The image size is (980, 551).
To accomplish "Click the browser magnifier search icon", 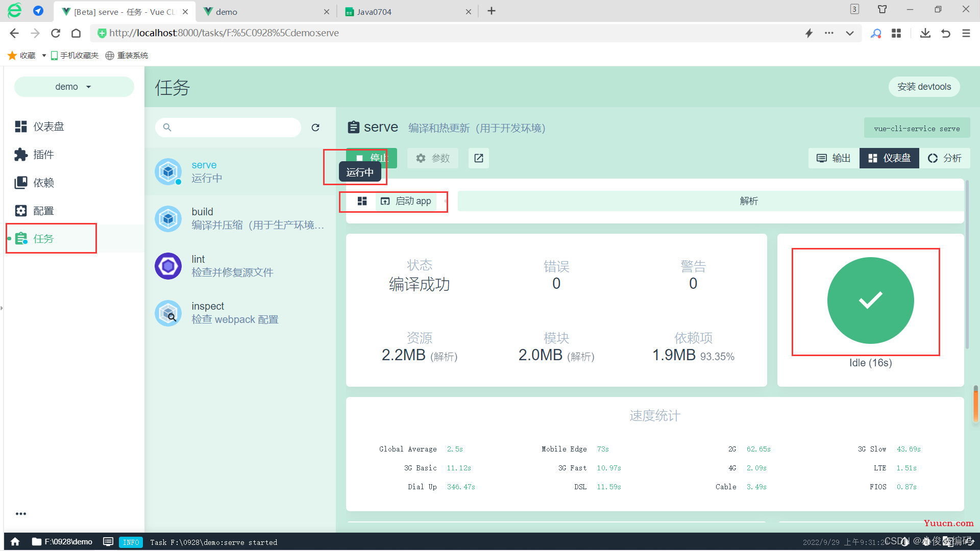I will coord(876,33).
